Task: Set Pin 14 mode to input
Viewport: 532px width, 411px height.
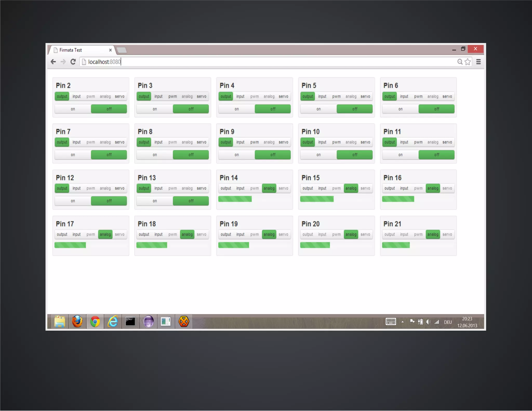Action: pos(240,188)
